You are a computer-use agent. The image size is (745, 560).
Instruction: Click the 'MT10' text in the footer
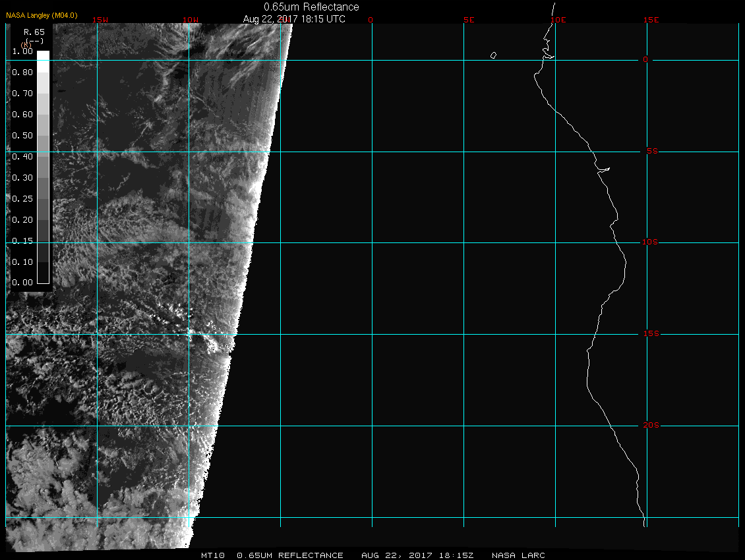coord(213,555)
